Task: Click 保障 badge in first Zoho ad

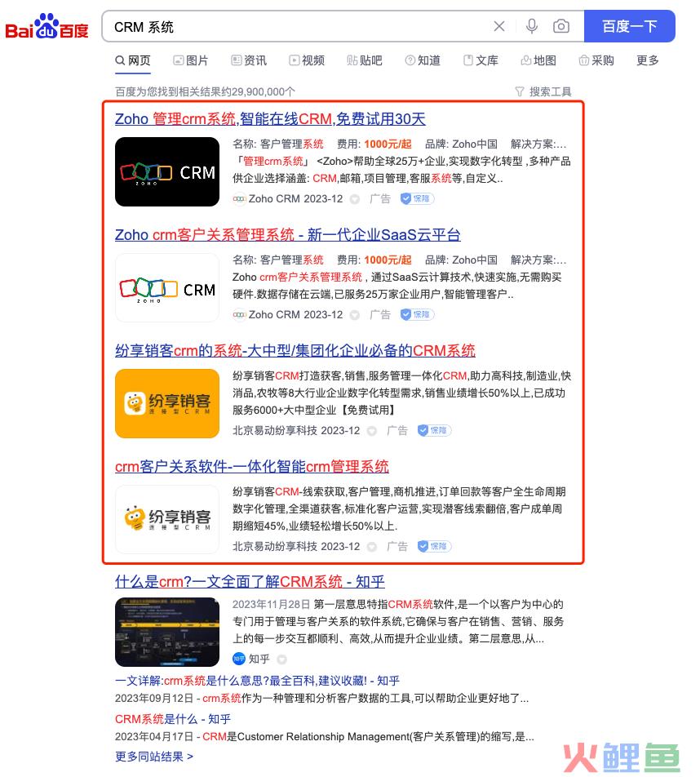Action: (417, 198)
